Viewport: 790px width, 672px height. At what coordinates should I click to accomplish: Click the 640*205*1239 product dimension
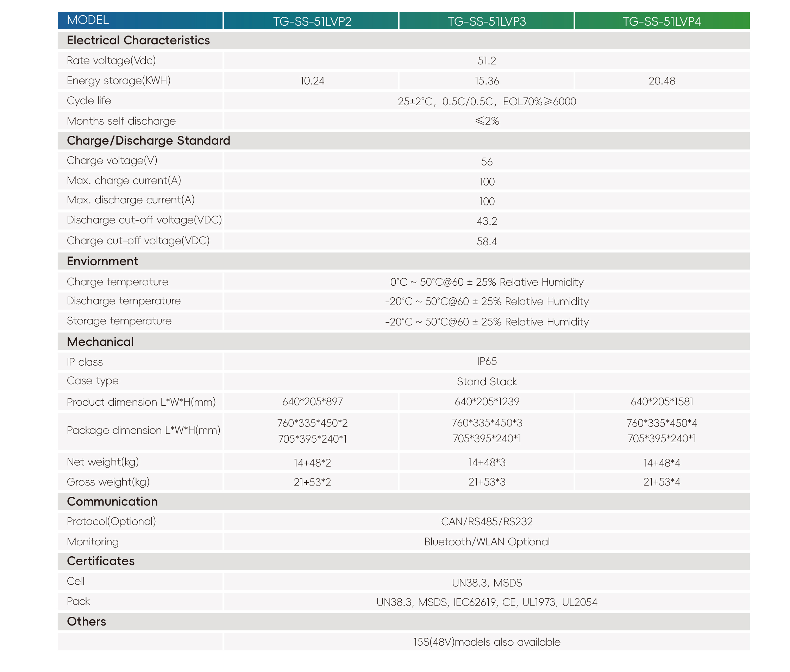486,401
